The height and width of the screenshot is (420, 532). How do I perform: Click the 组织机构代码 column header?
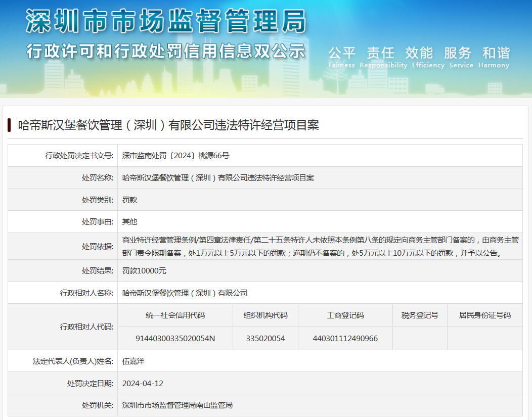pos(265,315)
